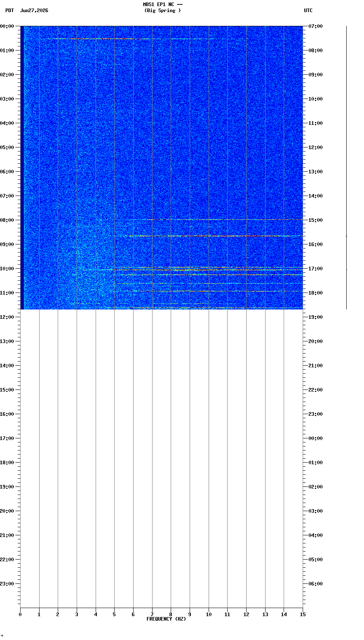Click the '(Big Spring )' subtitle
The image size is (364, 640).
[163, 11]
